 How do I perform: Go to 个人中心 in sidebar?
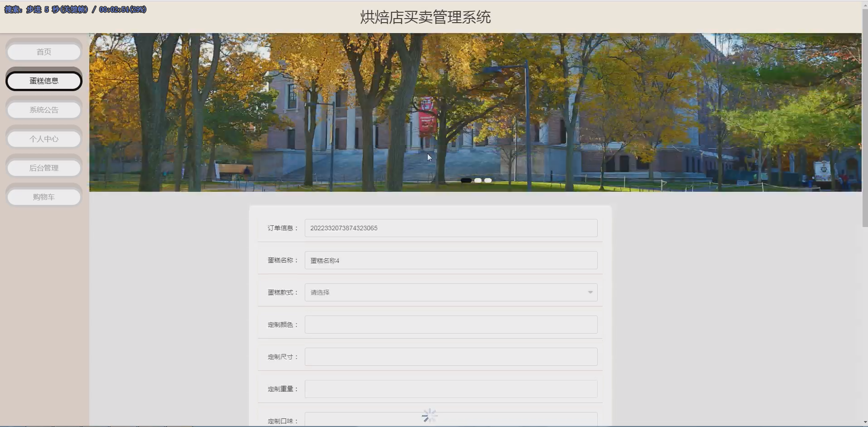click(x=44, y=139)
